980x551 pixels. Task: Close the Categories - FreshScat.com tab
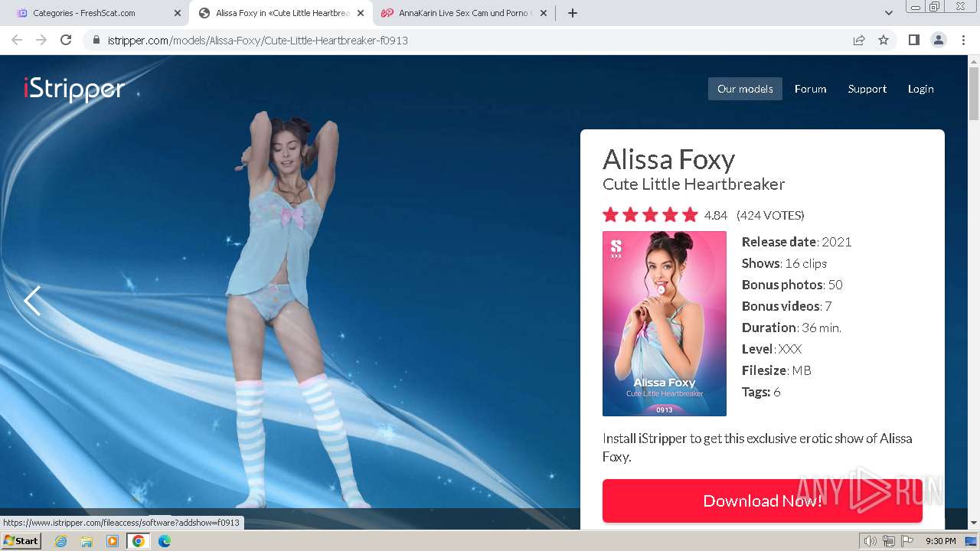pos(178,13)
